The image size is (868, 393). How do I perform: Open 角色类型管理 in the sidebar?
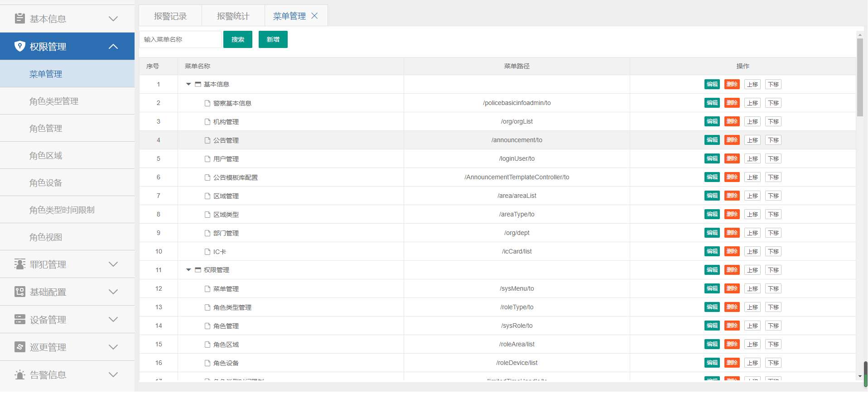[54, 101]
